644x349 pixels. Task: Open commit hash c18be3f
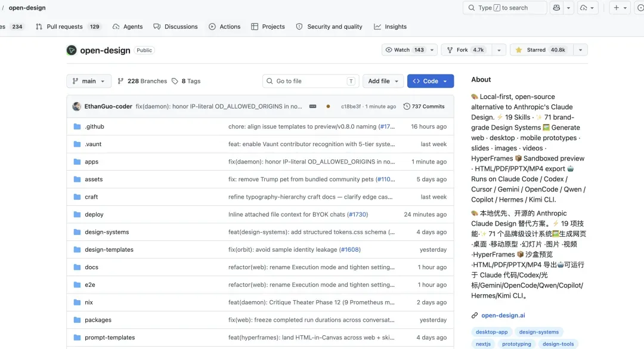pos(351,106)
